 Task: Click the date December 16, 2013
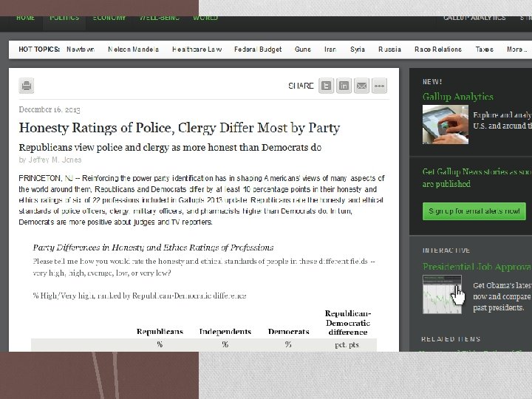click(50, 109)
